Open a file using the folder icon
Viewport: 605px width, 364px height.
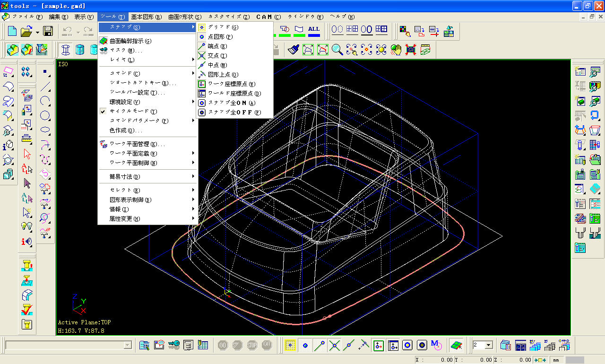click(x=26, y=31)
